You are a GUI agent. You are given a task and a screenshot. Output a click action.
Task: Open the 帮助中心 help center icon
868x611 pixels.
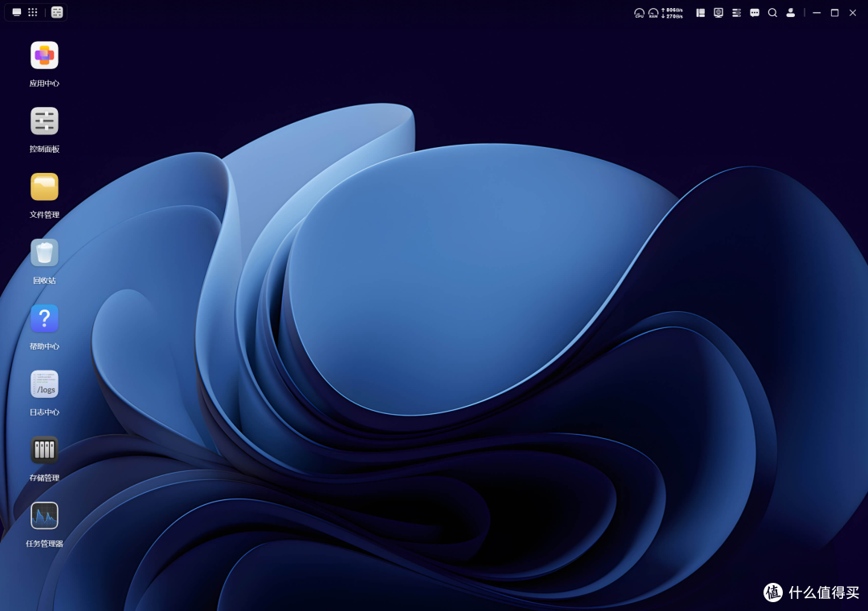(44, 318)
